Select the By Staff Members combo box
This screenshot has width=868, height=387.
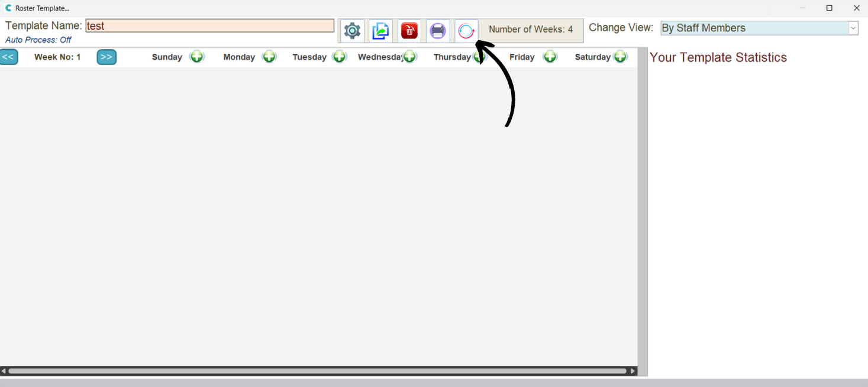[x=754, y=28]
